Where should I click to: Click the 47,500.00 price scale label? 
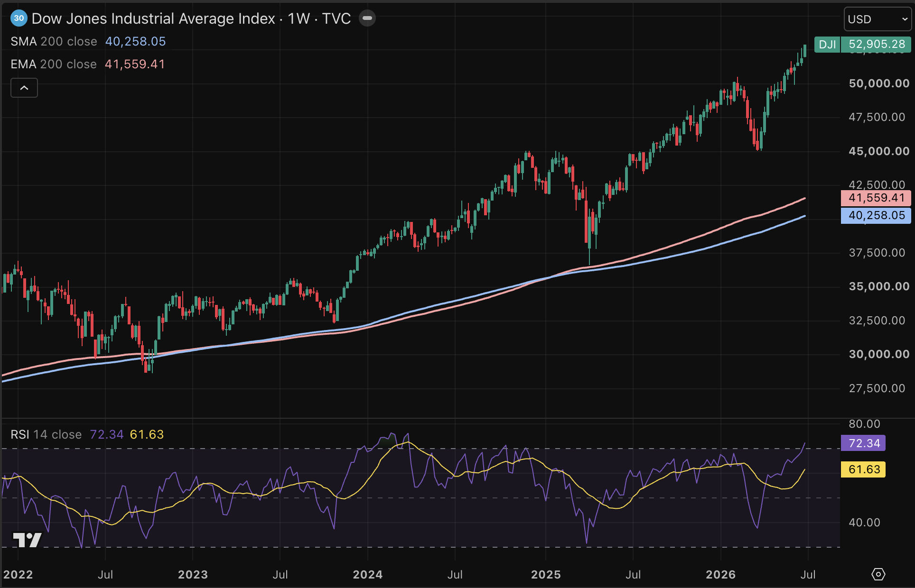click(x=877, y=117)
